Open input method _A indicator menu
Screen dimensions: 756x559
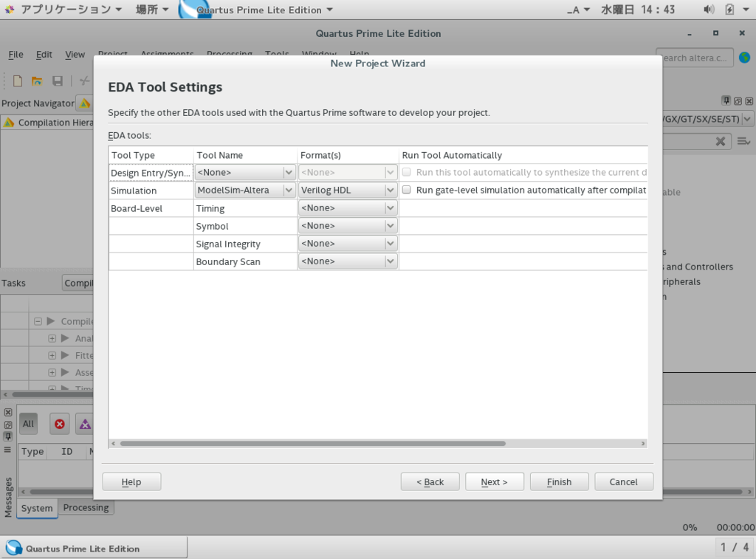[578, 10]
